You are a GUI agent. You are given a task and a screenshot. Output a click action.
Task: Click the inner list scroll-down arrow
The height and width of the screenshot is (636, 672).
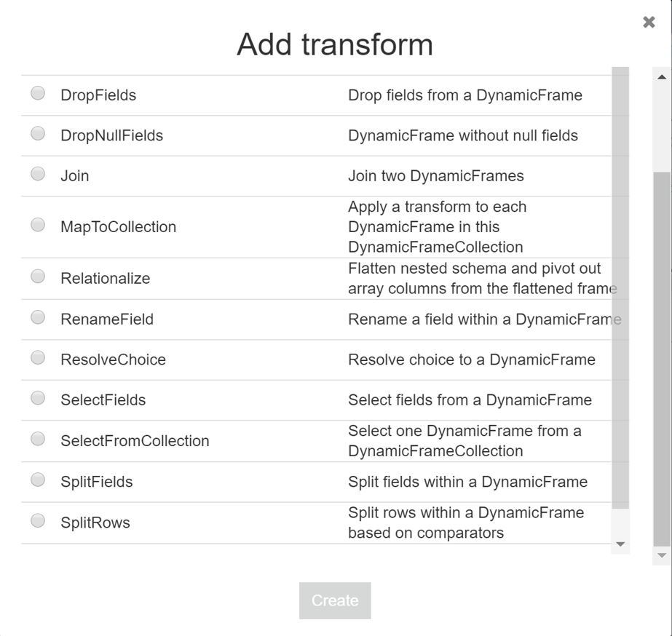tap(620, 544)
